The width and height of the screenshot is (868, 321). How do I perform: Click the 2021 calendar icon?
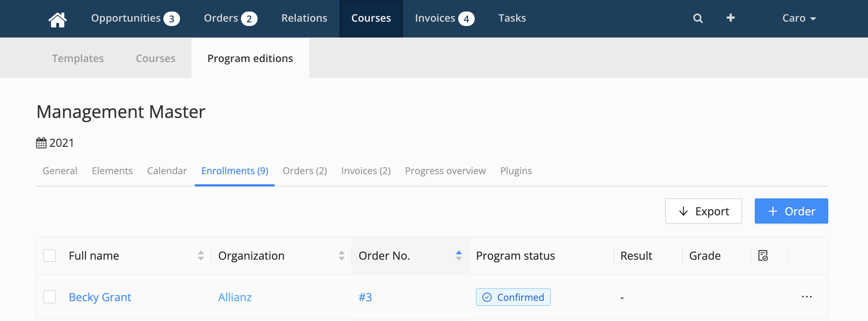(41, 143)
